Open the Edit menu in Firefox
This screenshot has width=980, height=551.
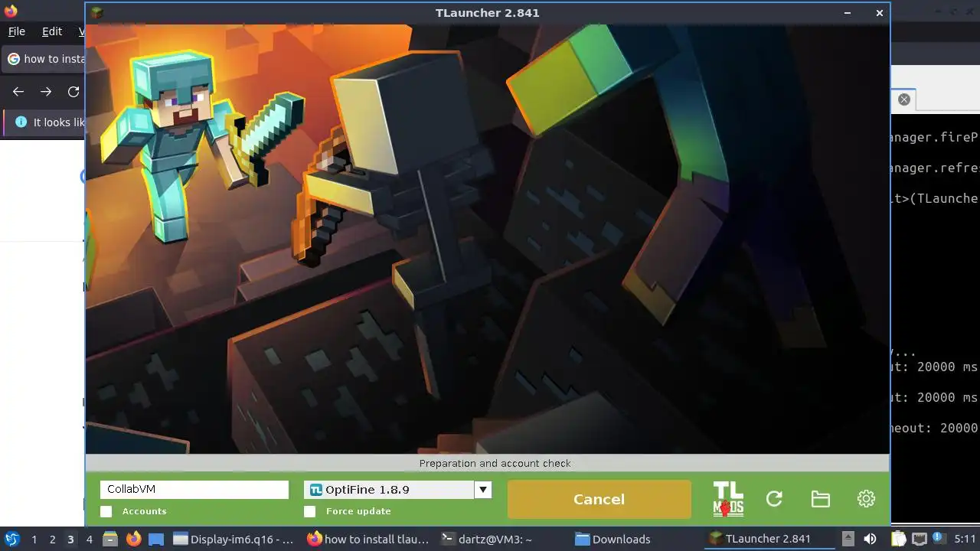point(52,31)
